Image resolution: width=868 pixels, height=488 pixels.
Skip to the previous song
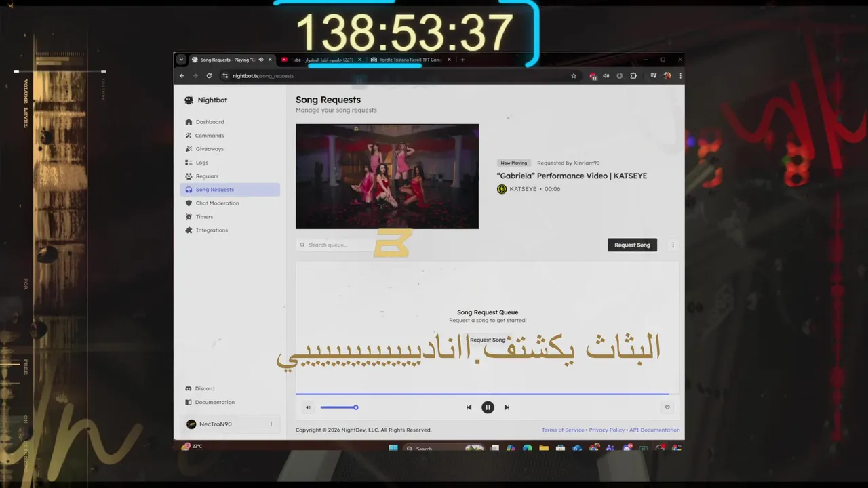pos(469,407)
